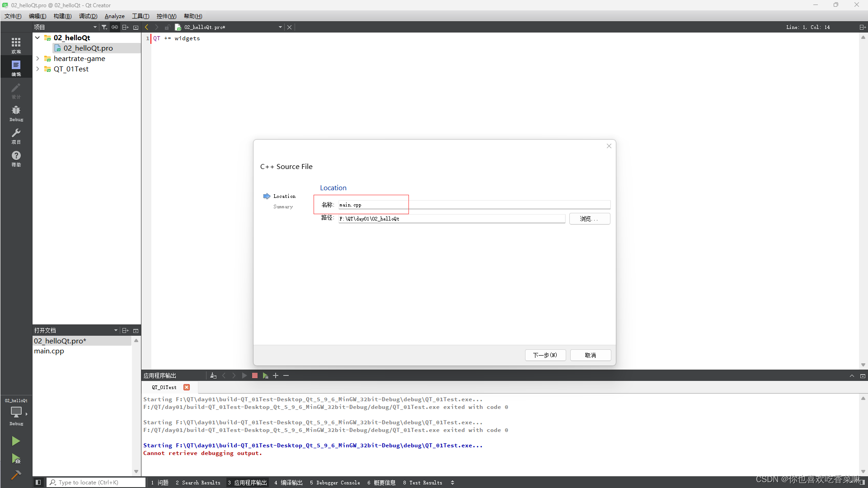Click the 下一步(N) next button
Image resolution: width=868 pixels, height=488 pixels.
pyautogui.click(x=545, y=355)
